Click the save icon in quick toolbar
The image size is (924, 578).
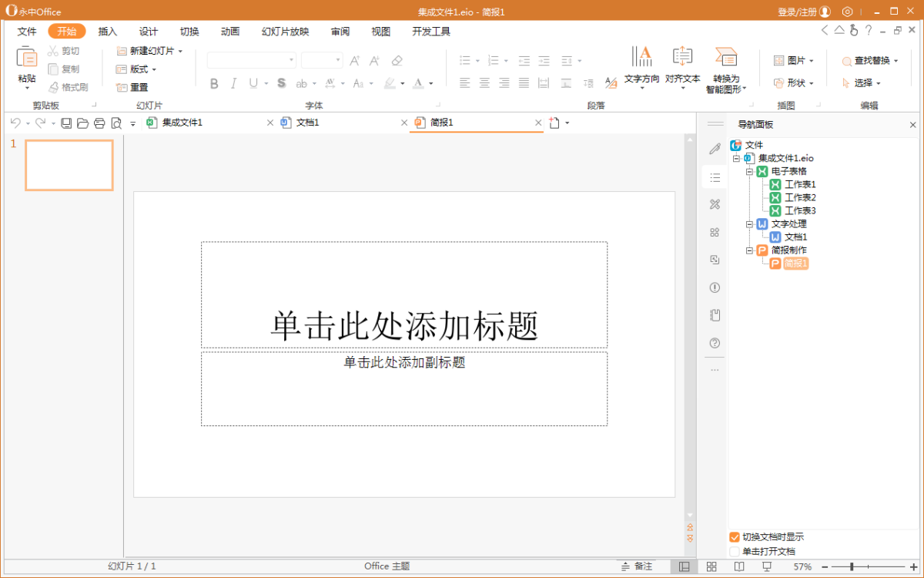(x=66, y=123)
